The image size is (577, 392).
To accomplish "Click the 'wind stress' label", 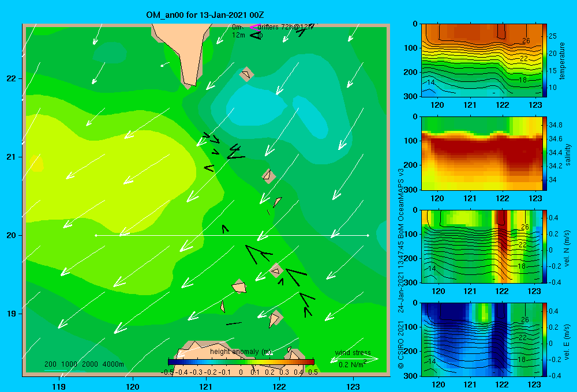I will 353,353.
